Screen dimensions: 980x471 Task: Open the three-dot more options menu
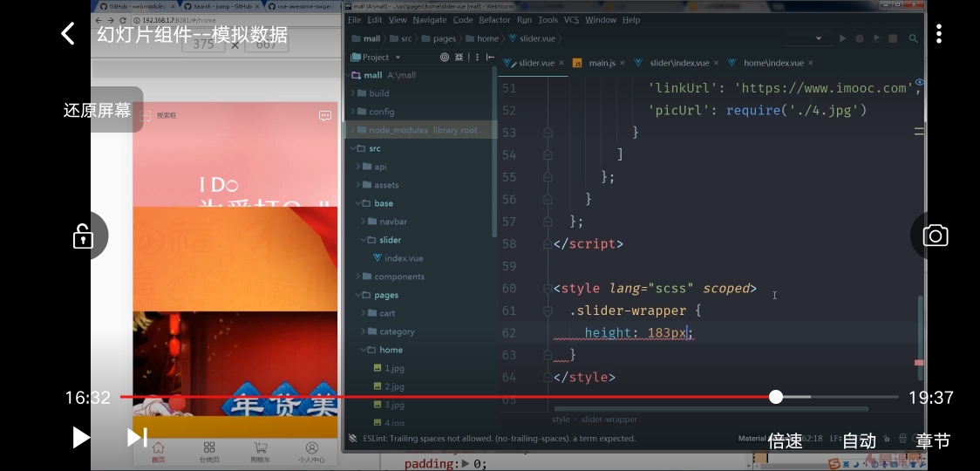tap(939, 34)
